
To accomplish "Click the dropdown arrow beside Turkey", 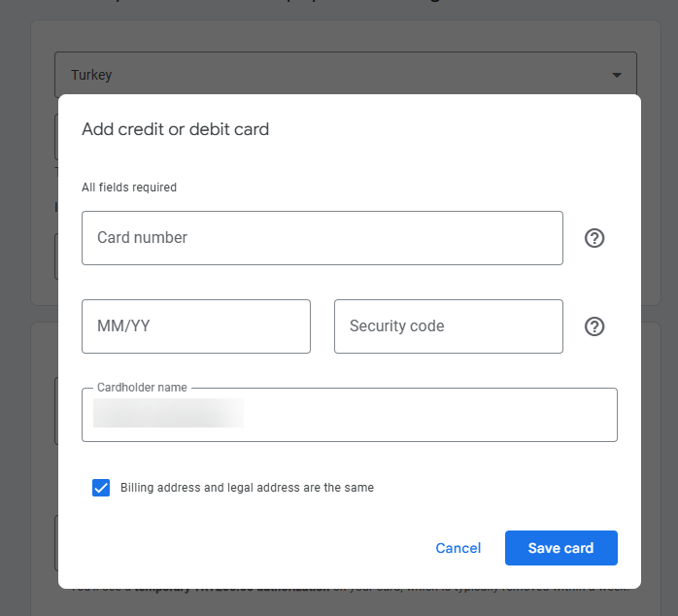I will click(617, 75).
